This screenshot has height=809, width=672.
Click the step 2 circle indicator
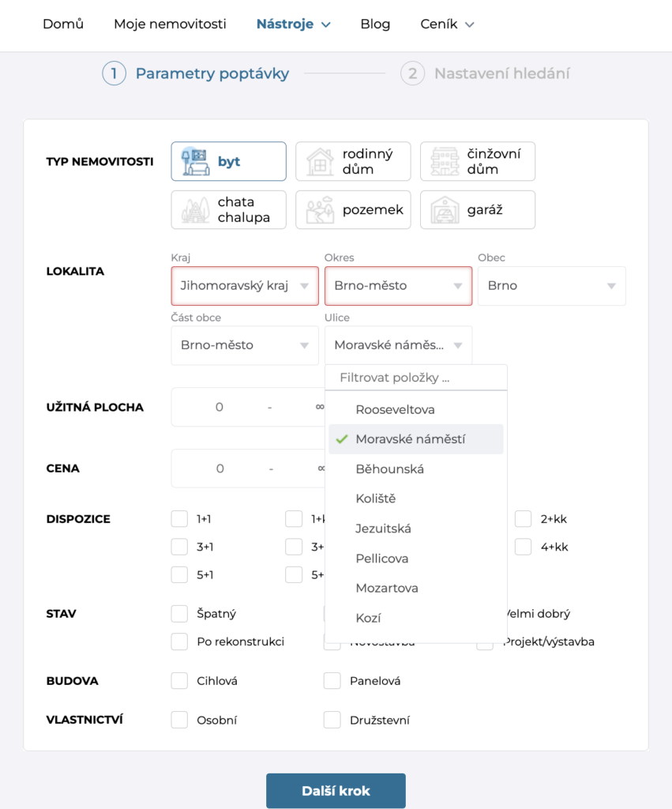(x=412, y=73)
